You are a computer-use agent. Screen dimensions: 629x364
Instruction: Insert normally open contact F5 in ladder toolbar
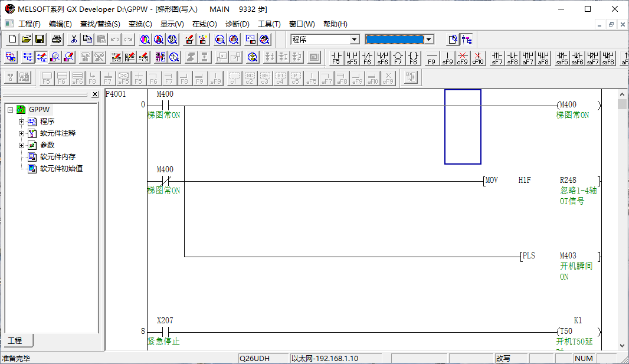(336, 58)
